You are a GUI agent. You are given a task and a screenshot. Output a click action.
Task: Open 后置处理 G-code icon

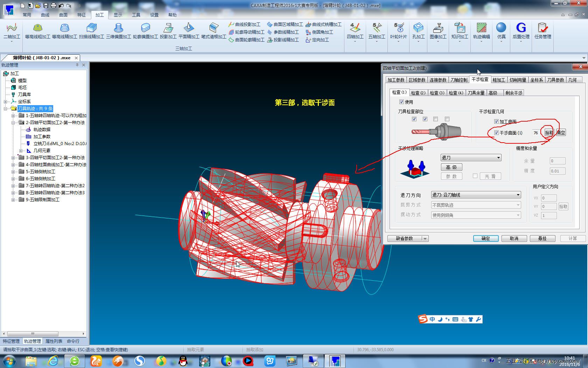coord(521,28)
